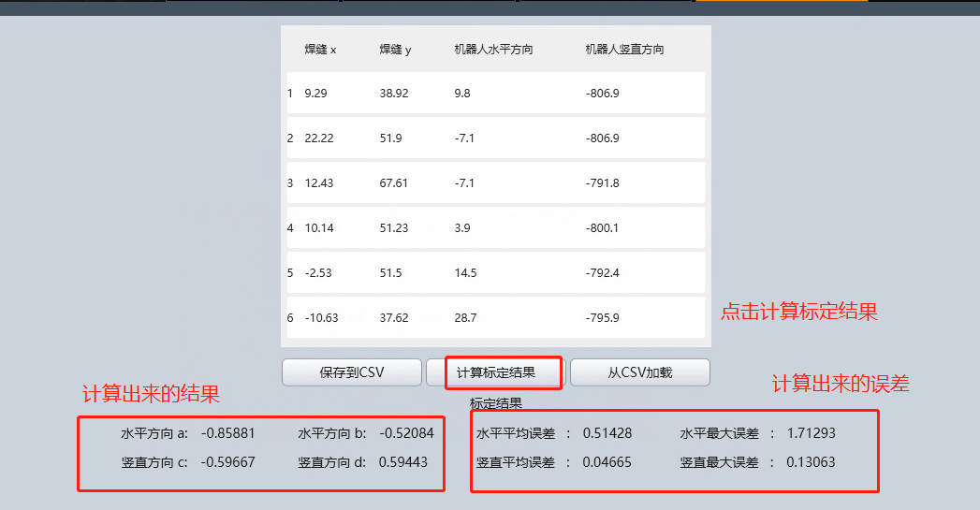This screenshot has height=510, width=980.
Task: Select the 机器人竖直方向 column header
Action: pyautogui.click(x=624, y=50)
